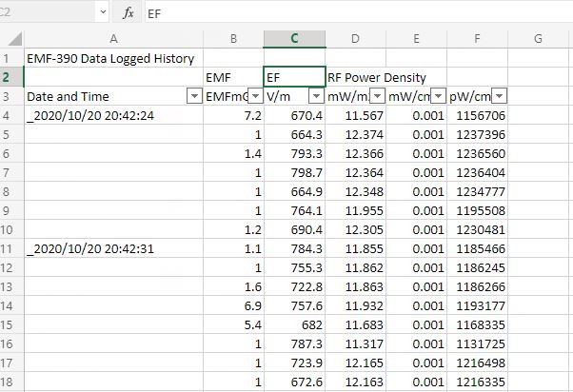Screen dimensions: 573x392
Task: Open the EMFmG column filter dropdown
Action: [x=255, y=96]
